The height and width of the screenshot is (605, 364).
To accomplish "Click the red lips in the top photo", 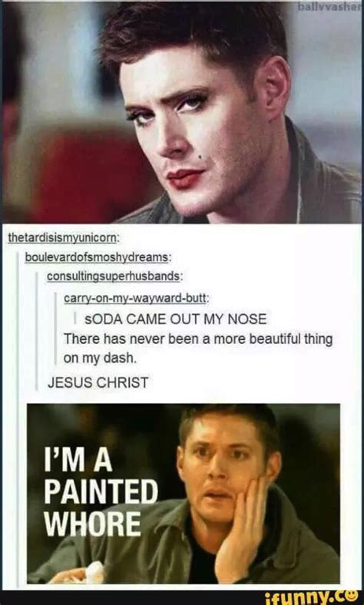I will (184, 178).
